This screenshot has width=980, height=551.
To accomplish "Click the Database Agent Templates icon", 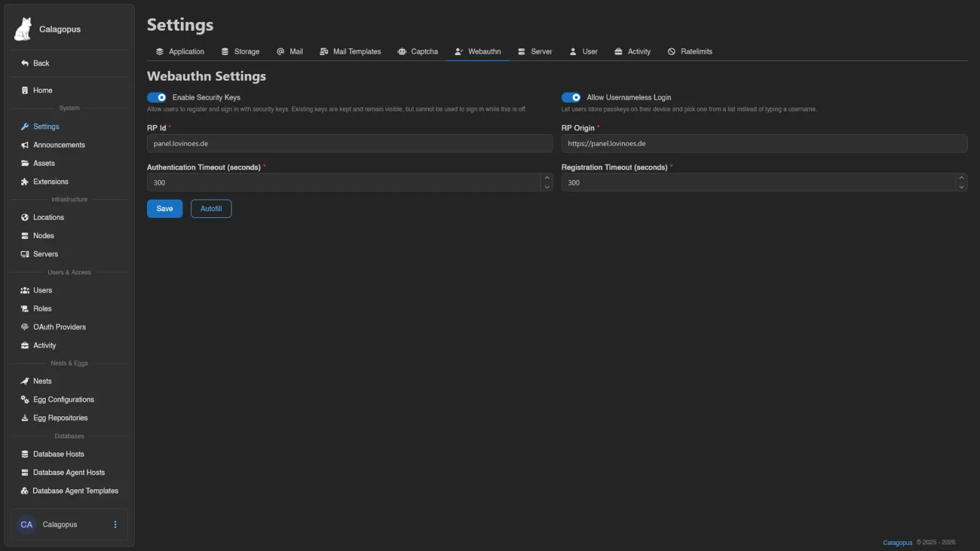I will (x=25, y=491).
